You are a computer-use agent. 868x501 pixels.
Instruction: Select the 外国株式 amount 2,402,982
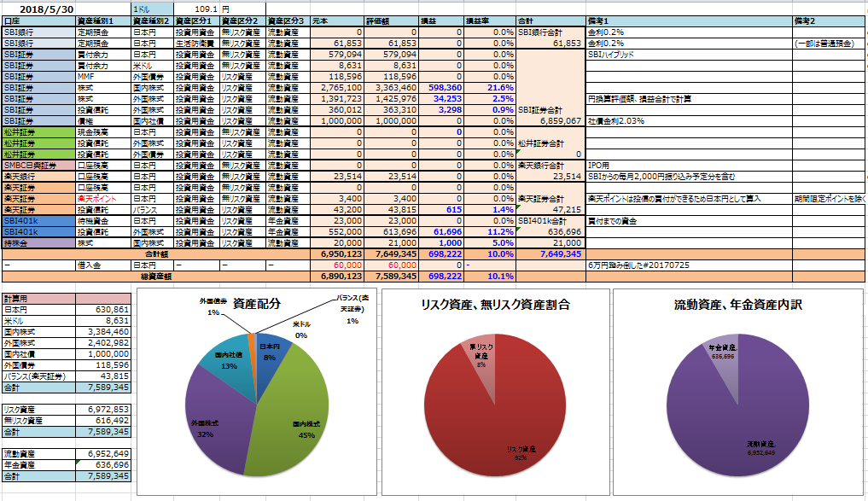pyautogui.click(x=103, y=342)
